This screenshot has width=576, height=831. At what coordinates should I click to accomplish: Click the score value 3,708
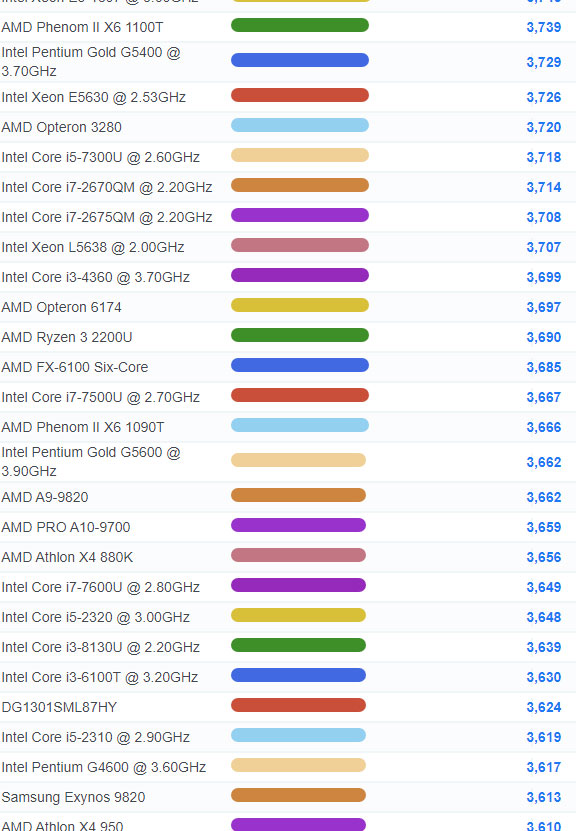(544, 217)
